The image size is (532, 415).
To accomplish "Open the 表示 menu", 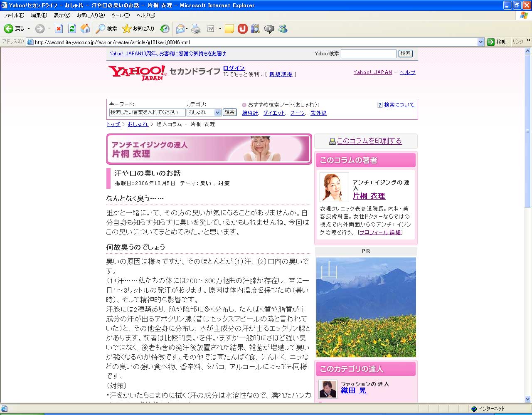I will point(62,15).
